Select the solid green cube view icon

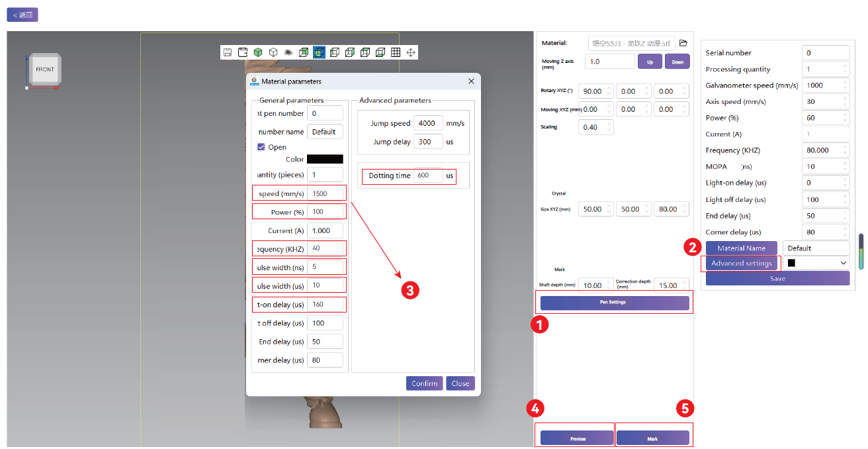[258, 52]
